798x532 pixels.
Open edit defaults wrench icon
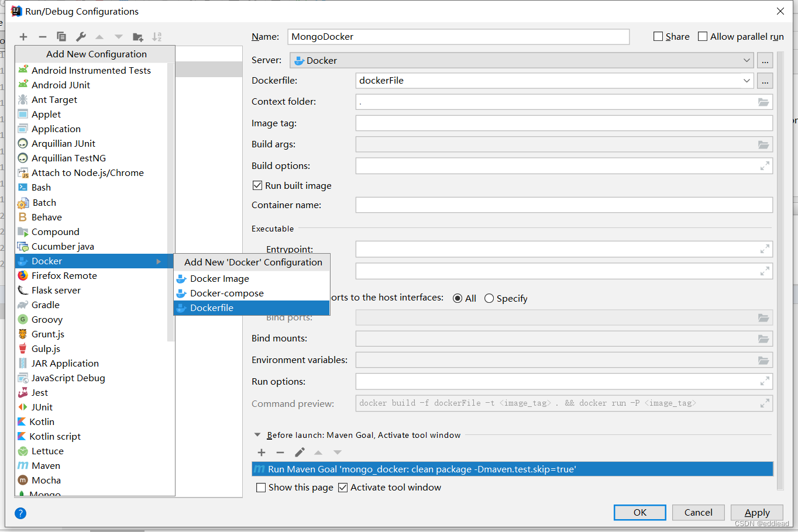tap(81, 37)
